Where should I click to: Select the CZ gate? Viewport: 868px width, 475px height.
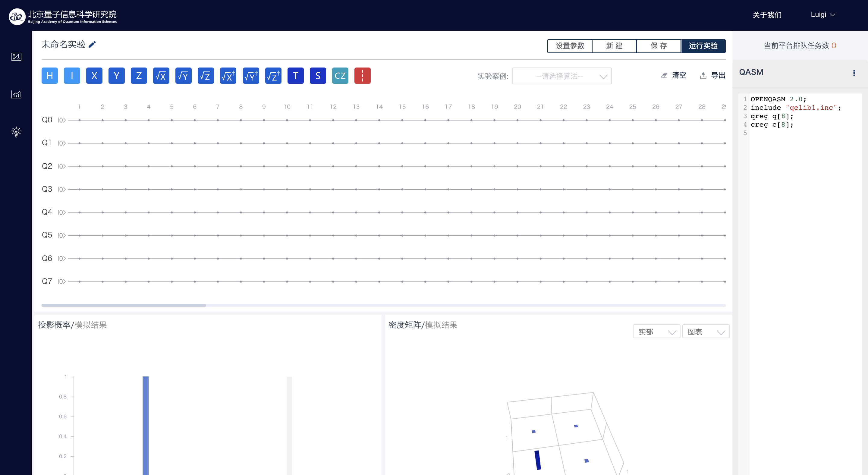coord(340,75)
